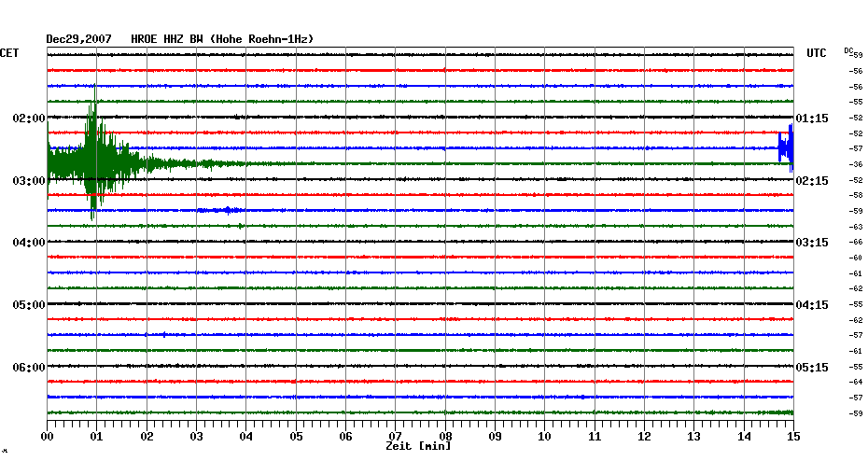
Task: Select the 03:00 CET row label
Action: click(29, 180)
